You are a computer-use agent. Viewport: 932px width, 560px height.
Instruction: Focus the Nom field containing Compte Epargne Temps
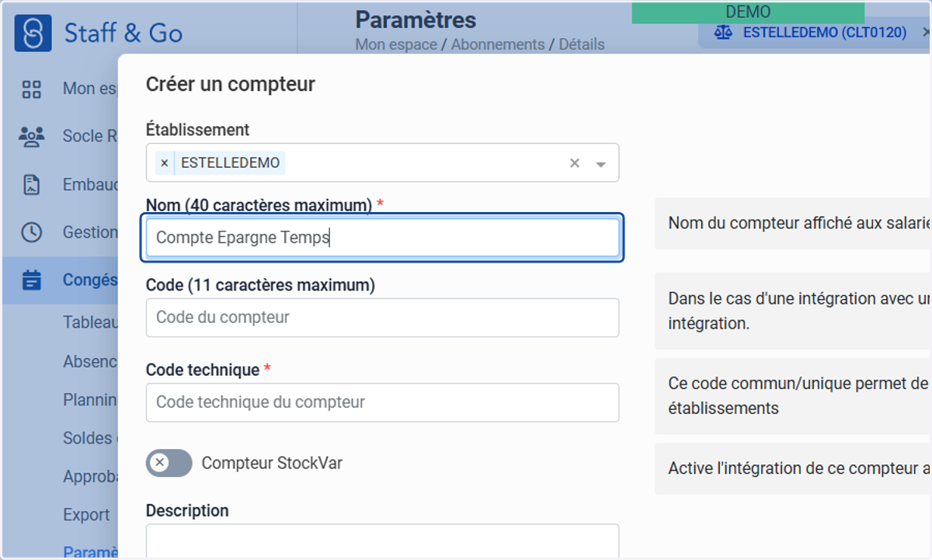tap(383, 238)
